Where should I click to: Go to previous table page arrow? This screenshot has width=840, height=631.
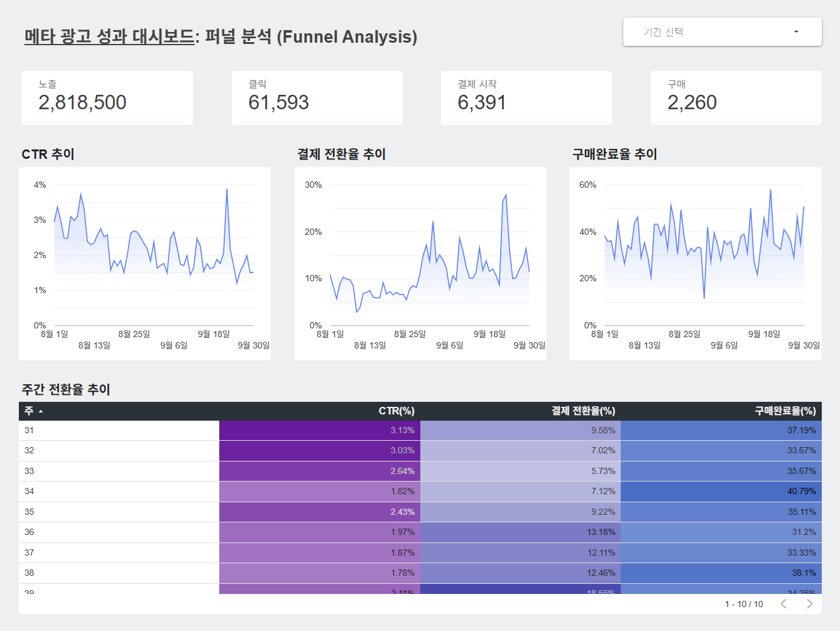(x=783, y=604)
